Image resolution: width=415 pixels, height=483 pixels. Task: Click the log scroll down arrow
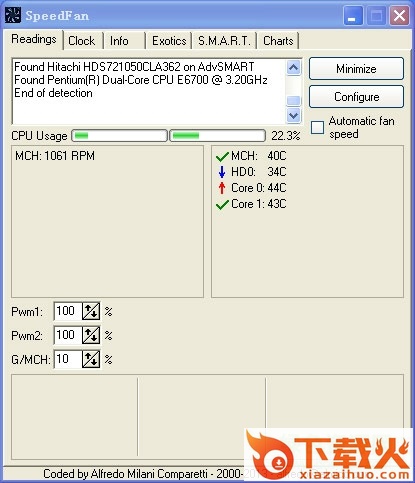coord(293,115)
